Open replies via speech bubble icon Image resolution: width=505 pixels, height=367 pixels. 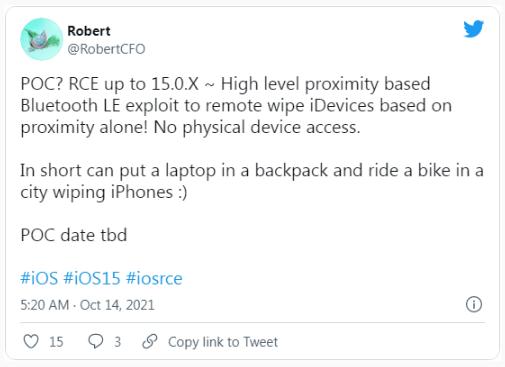96,342
